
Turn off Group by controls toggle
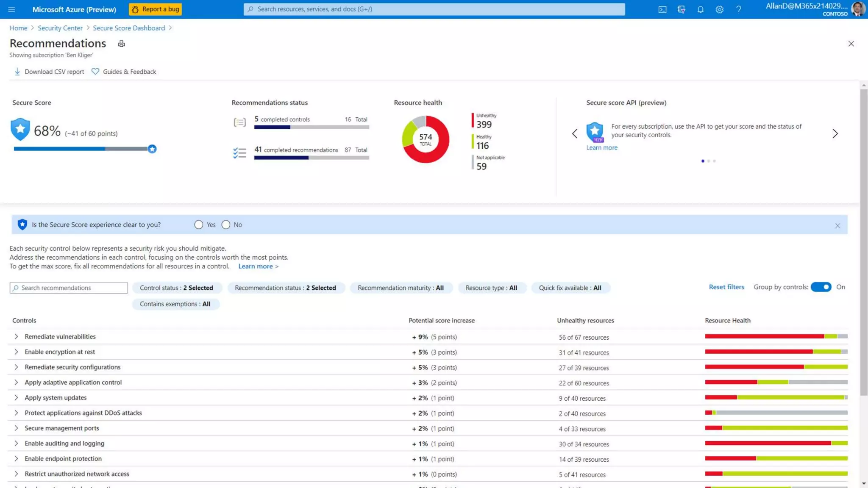[x=821, y=287]
